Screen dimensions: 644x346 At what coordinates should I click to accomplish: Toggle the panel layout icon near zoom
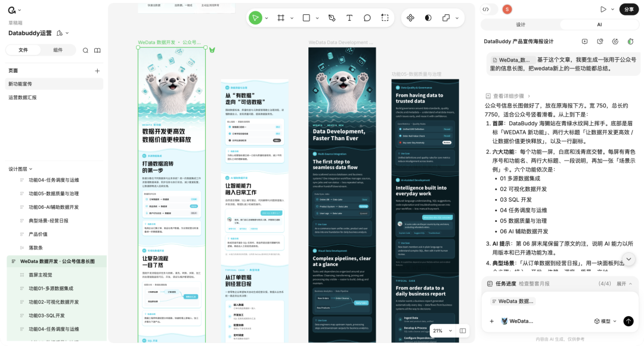(x=463, y=330)
